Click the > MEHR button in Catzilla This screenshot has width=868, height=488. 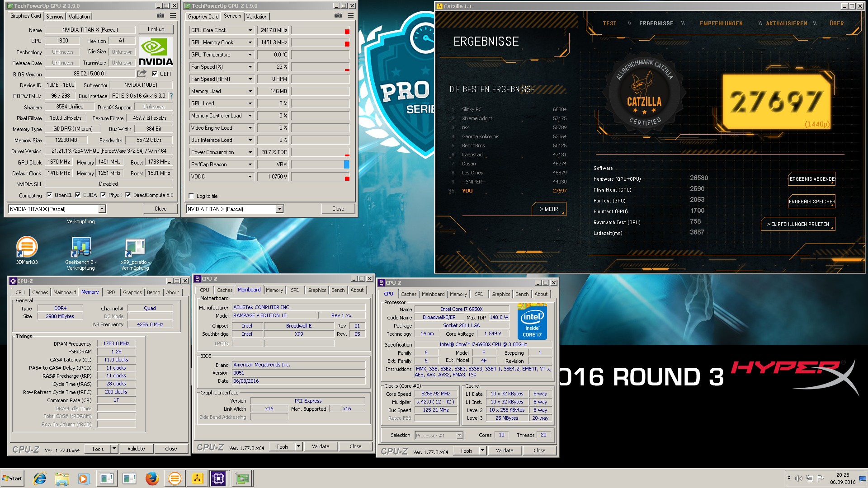coord(549,209)
